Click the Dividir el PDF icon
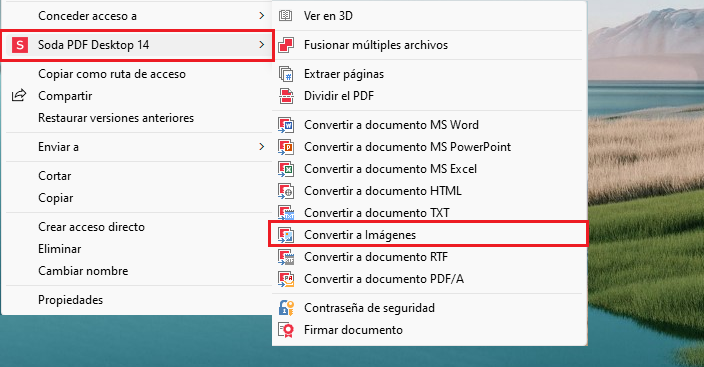 pyautogui.click(x=286, y=96)
